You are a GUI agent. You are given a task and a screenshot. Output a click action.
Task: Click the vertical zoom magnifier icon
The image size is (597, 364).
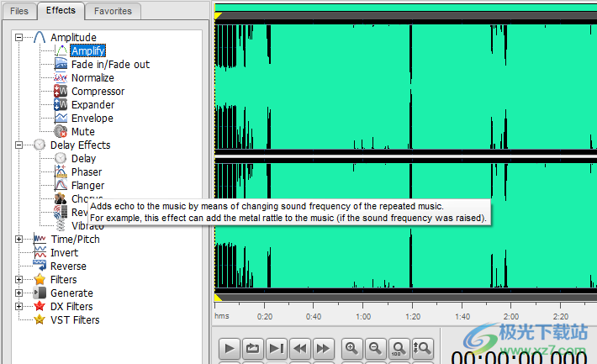click(x=422, y=348)
